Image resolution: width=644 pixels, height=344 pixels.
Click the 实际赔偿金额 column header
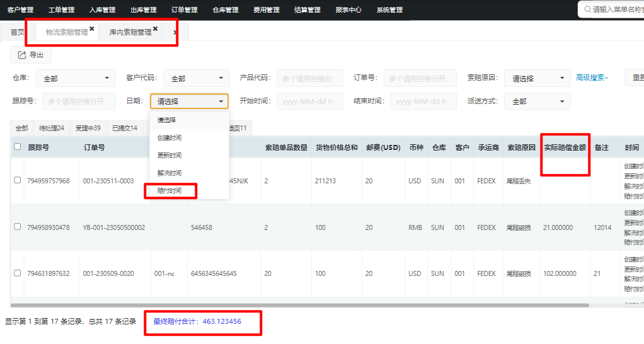pyautogui.click(x=565, y=147)
